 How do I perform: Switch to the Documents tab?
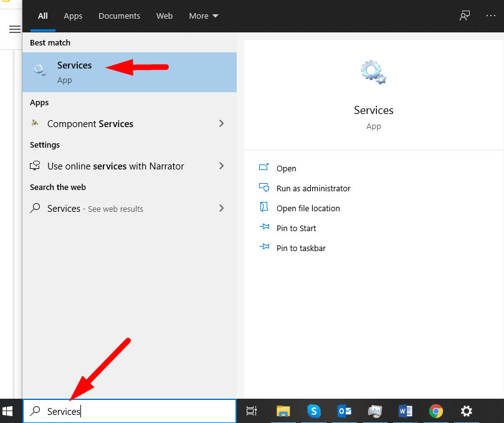click(118, 16)
